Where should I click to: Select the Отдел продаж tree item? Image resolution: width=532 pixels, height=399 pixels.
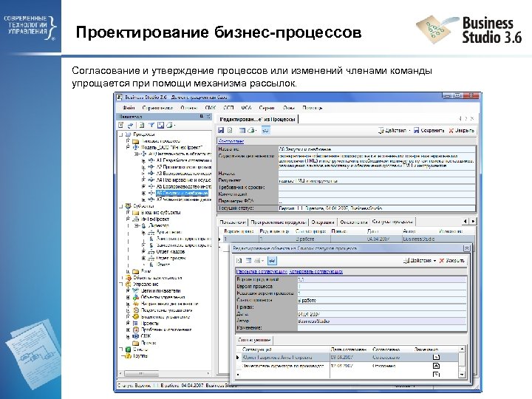tap(171, 258)
